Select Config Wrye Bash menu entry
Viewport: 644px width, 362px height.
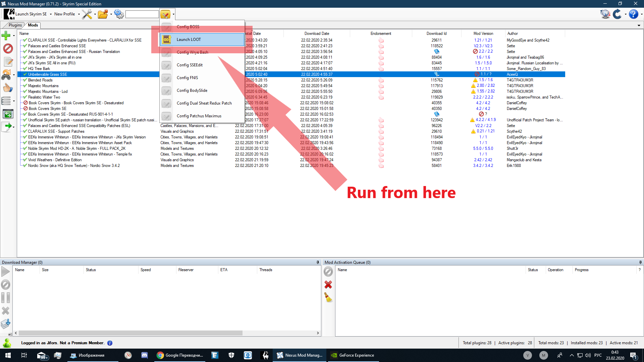202,52
